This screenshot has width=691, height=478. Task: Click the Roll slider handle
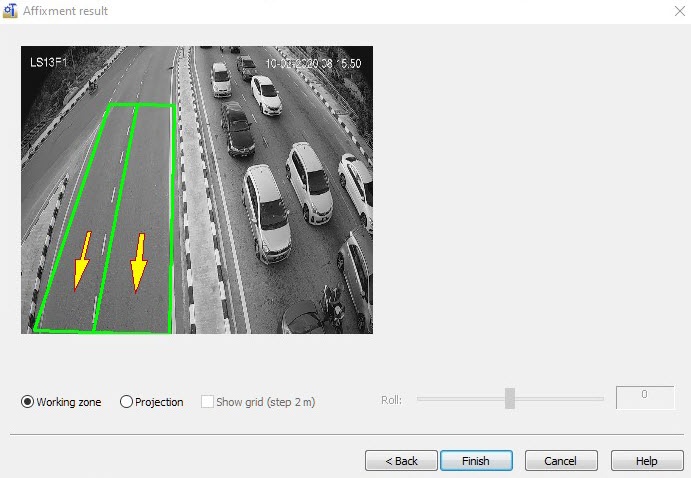coord(510,399)
